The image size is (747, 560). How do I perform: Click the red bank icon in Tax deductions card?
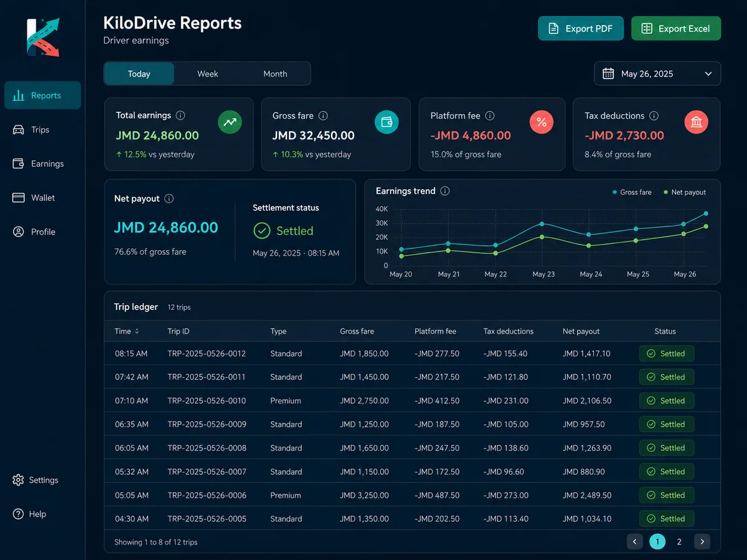(x=696, y=122)
